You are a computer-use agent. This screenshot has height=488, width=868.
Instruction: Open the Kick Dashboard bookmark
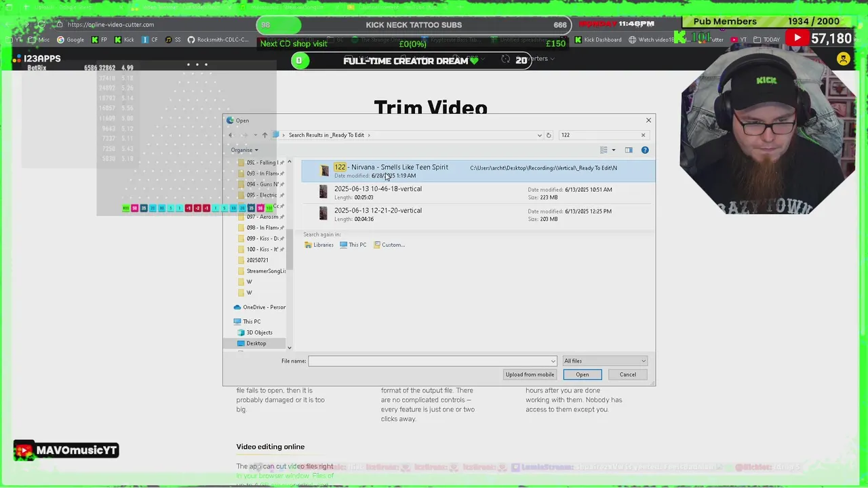598,40
